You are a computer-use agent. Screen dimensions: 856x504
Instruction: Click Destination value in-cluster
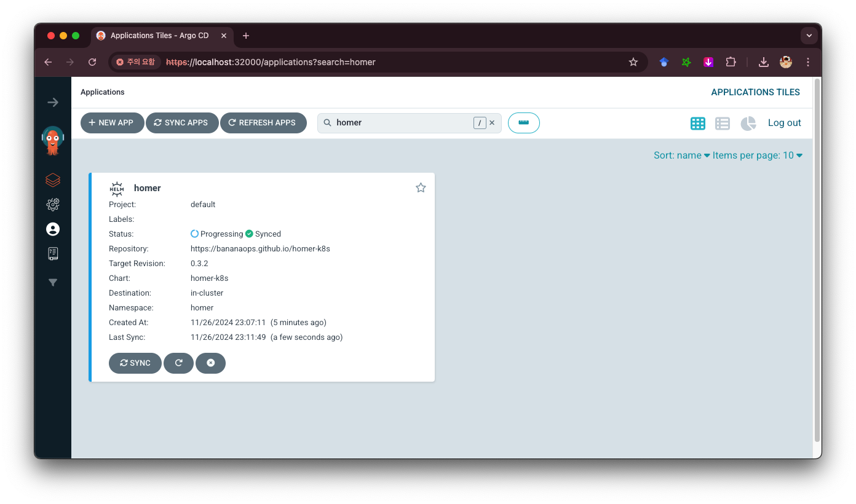[x=207, y=293]
